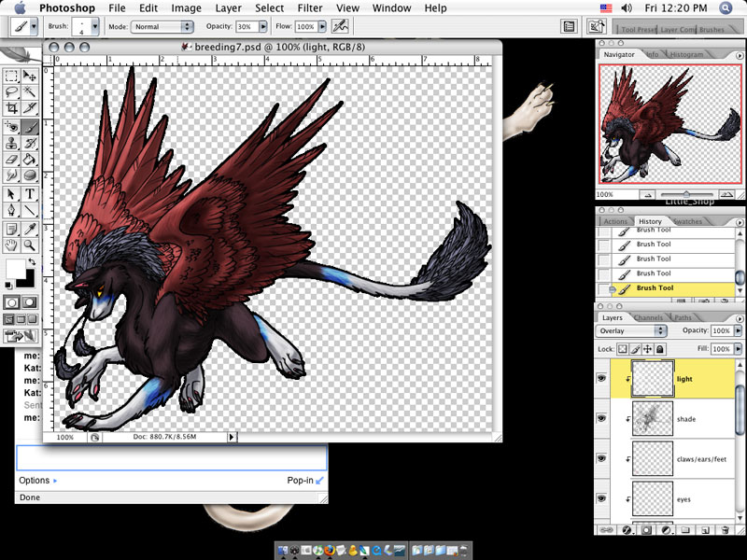Viewport: 747px width, 560px height.
Task: Enable Airbrush option in options bar
Action: pyautogui.click(x=340, y=26)
